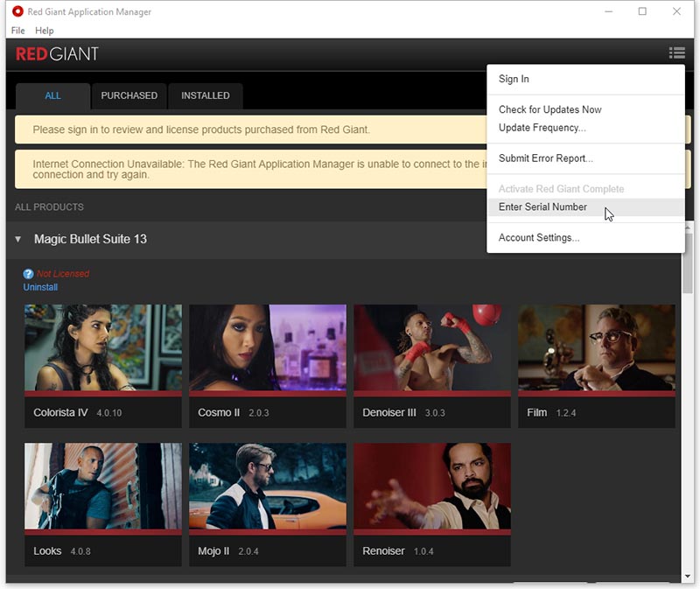Open the Help menu
This screenshot has width=700, height=589.
(45, 31)
